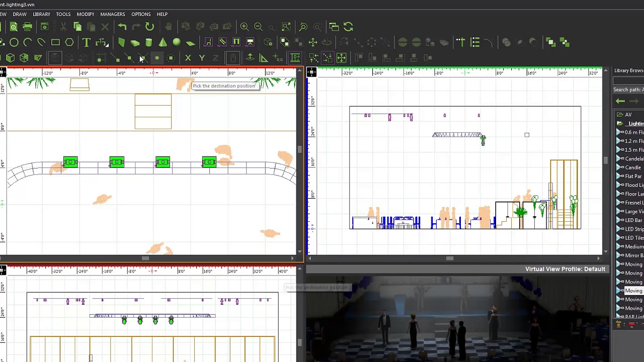Select the highlighted Moving light entry
The height and width of the screenshot is (362, 644).
click(633, 291)
